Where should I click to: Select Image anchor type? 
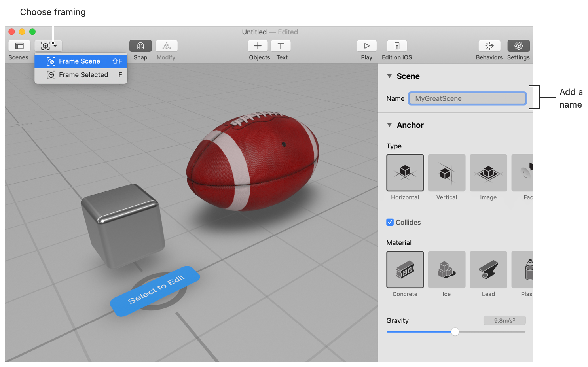[x=488, y=173]
